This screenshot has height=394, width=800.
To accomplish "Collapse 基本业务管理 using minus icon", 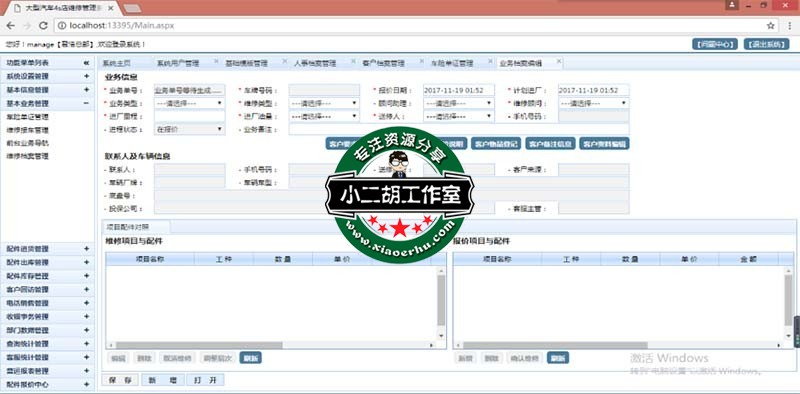I will tap(86, 103).
